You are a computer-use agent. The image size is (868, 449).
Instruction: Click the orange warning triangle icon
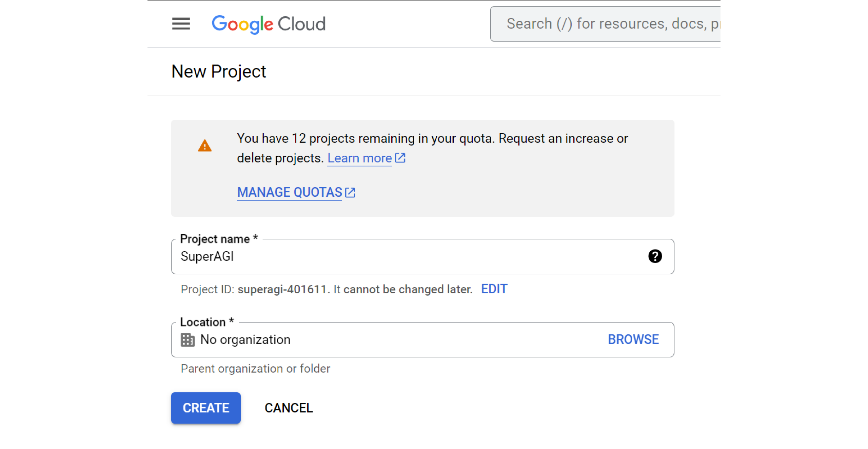point(204,146)
